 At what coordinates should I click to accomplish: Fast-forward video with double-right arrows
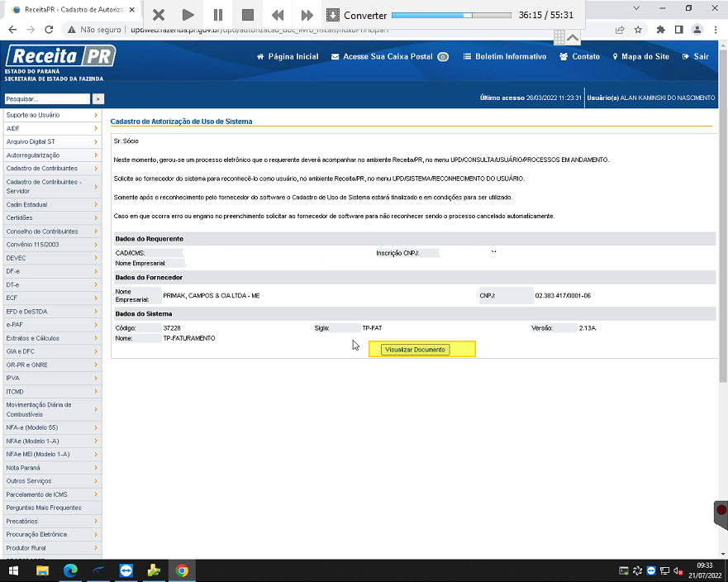point(307,15)
